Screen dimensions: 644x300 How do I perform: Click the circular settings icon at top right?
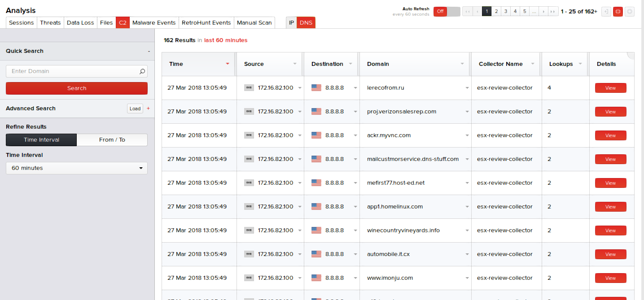pos(630,12)
